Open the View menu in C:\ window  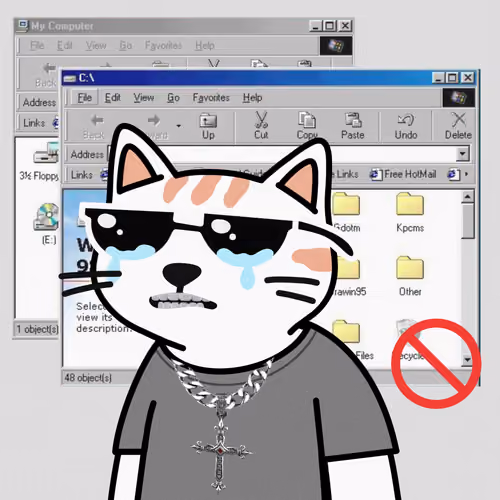tap(144, 98)
